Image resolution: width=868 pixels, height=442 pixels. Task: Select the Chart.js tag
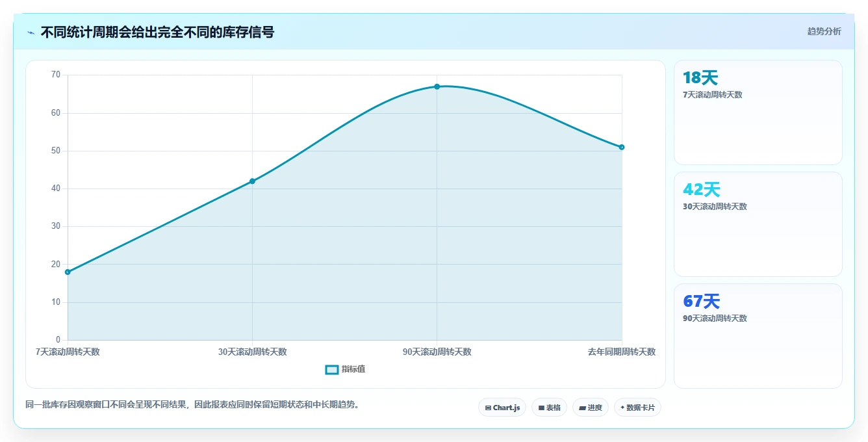click(502, 408)
